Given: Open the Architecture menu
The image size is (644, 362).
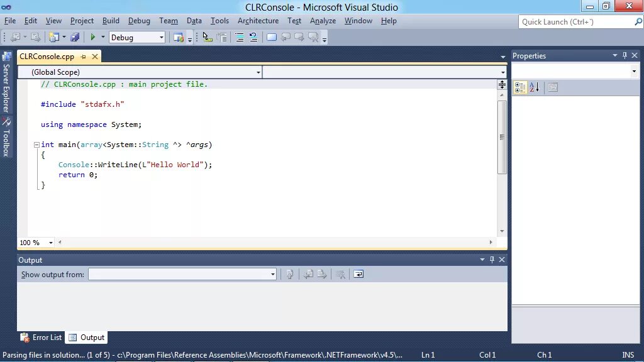Looking at the screenshot, I should [x=258, y=21].
